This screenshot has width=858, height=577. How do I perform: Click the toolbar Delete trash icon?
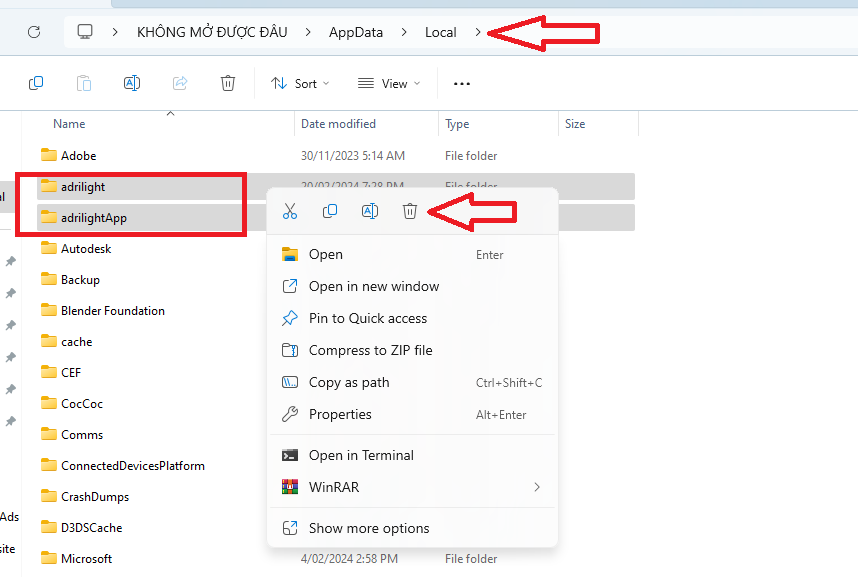click(x=228, y=83)
